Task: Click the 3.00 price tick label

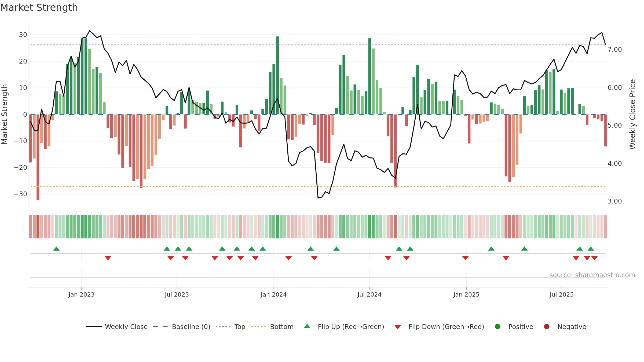Action: tap(615, 201)
